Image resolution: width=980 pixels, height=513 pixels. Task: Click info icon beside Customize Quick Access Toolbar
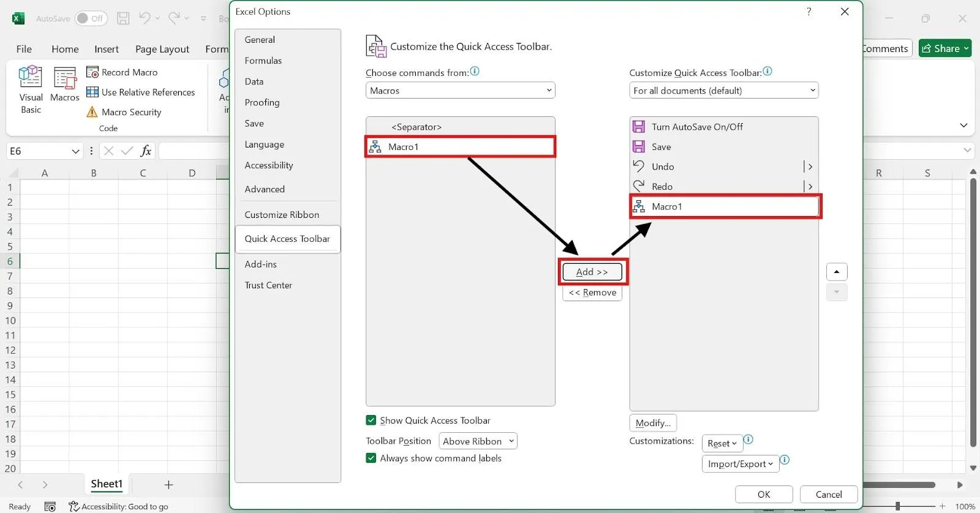[x=767, y=72]
